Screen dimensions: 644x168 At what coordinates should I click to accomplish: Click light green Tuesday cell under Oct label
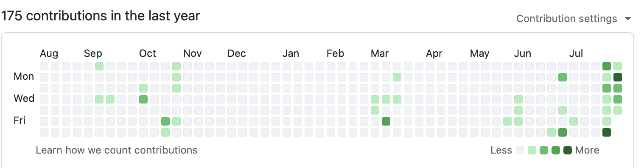tap(143, 88)
